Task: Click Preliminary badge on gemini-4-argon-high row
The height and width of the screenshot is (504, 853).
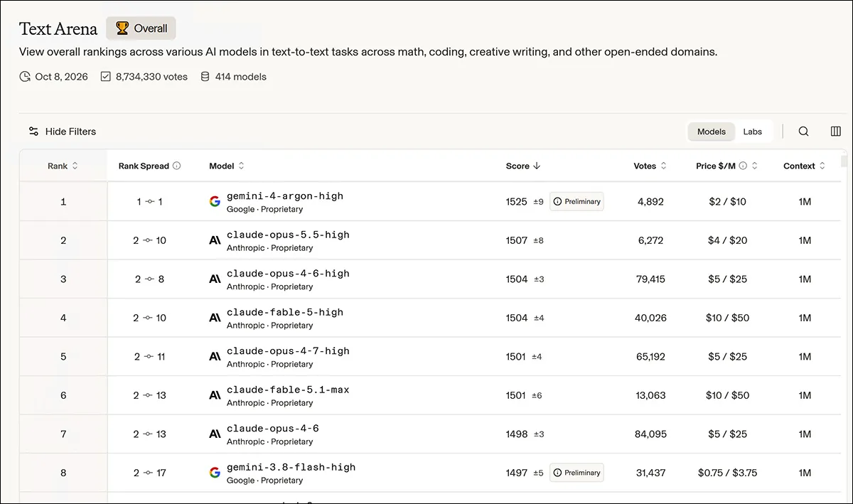Action: point(576,202)
